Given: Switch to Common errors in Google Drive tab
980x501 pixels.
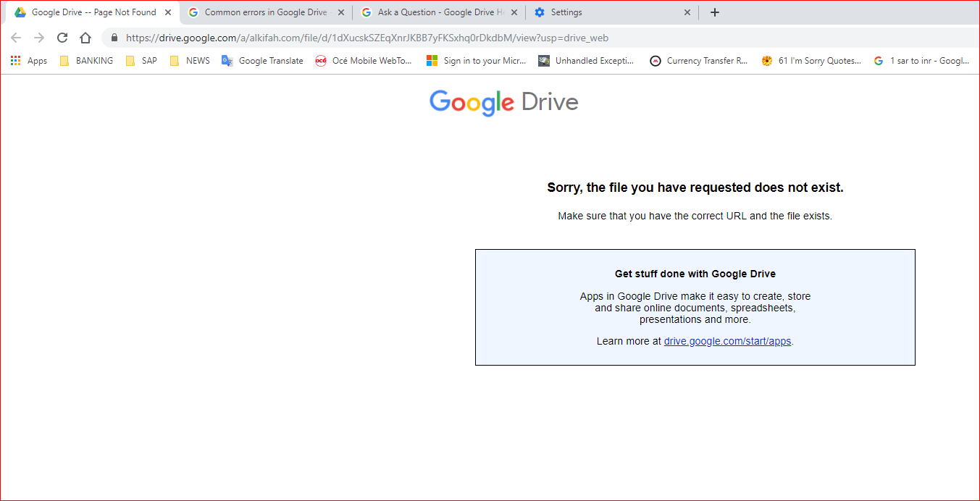Looking at the screenshot, I should pos(265,12).
